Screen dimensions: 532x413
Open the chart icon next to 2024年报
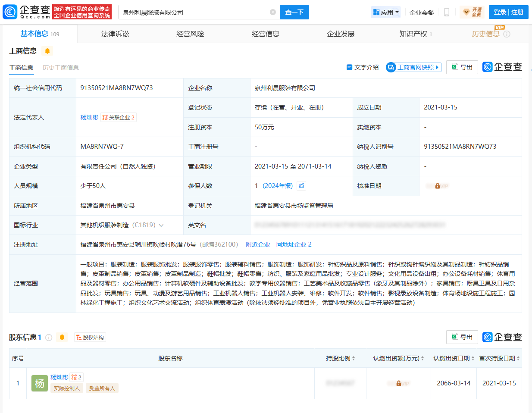tap(302, 186)
